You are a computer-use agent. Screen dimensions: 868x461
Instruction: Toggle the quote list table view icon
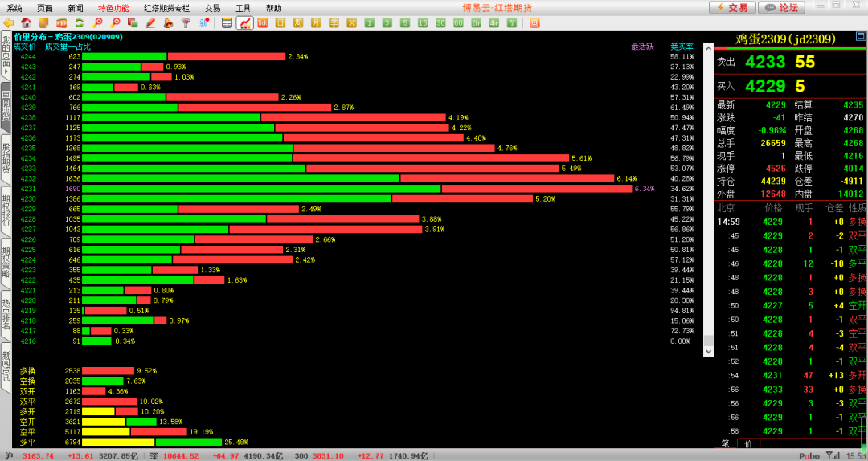click(227, 22)
